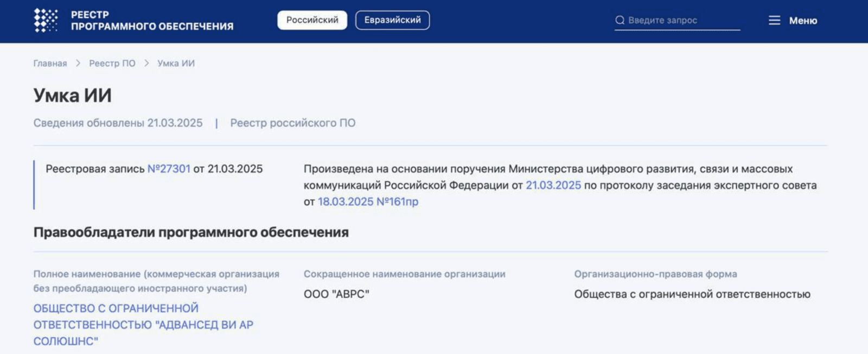
Task: Click breadcrumb chevron after Реестр ПО
Action: click(x=146, y=64)
